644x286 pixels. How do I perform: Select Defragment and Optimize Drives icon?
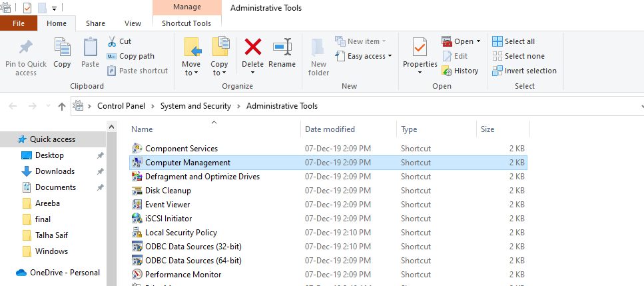[137, 176]
